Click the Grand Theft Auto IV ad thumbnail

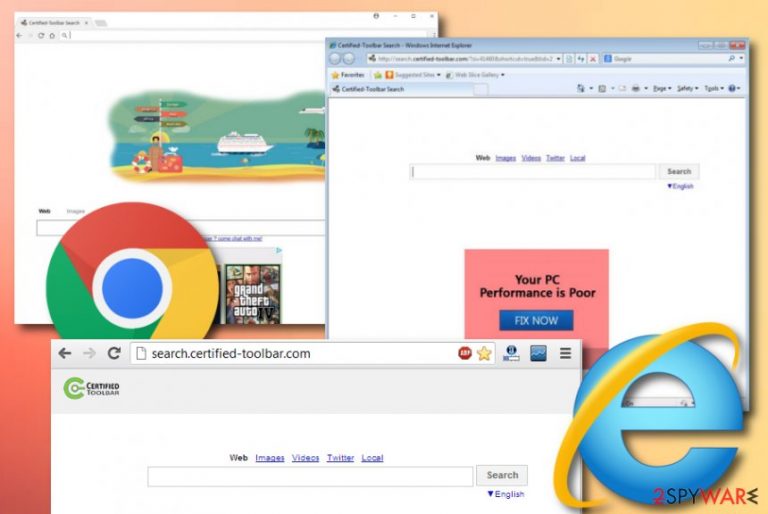pos(253,294)
